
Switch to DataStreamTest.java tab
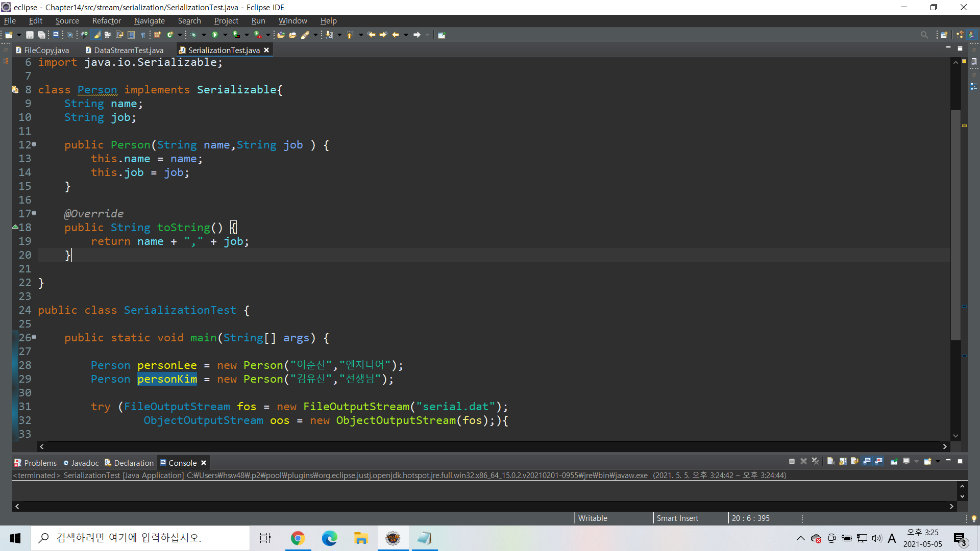click(x=128, y=50)
